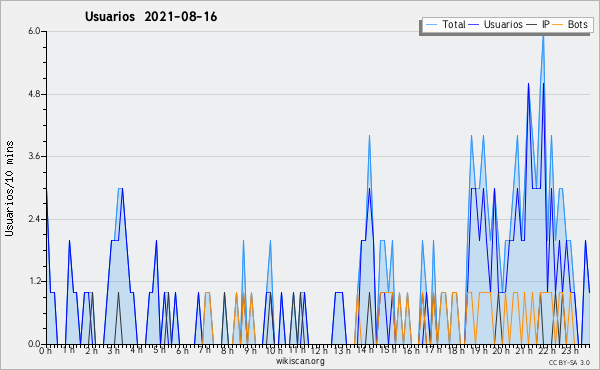Click the '10 h' x-axis label
The height and width of the screenshot is (370, 600).
pyautogui.click(x=274, y=350)
